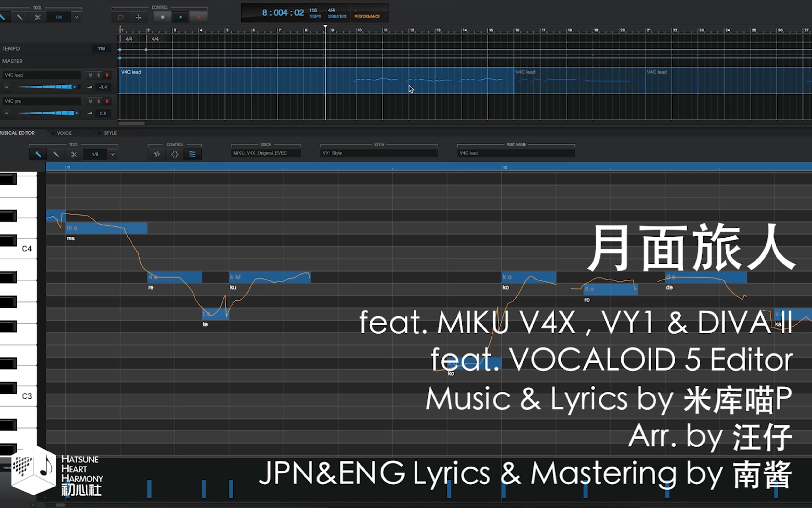Arm record on the V4C lead track

coord(107,75)
